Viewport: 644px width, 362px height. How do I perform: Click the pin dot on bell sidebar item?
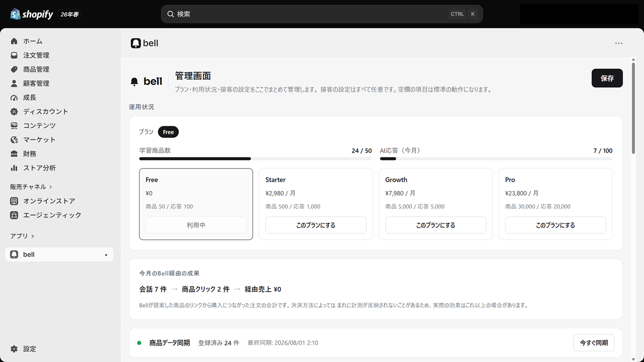(x=106, y=255)
